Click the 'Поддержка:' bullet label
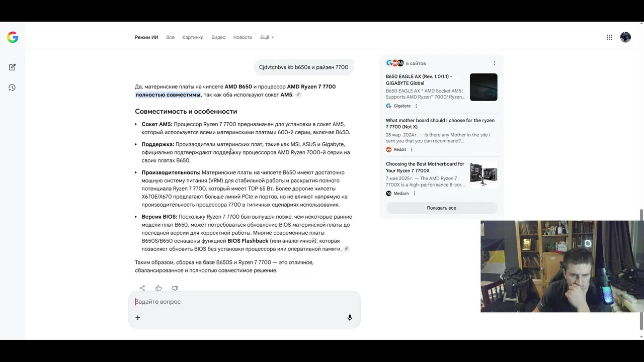 click(x=157, y=144)
